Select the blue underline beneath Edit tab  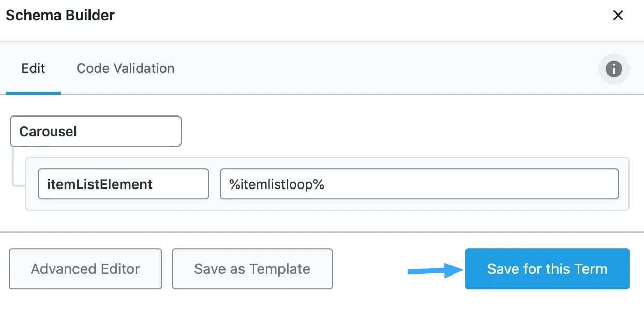pos(33,93)
